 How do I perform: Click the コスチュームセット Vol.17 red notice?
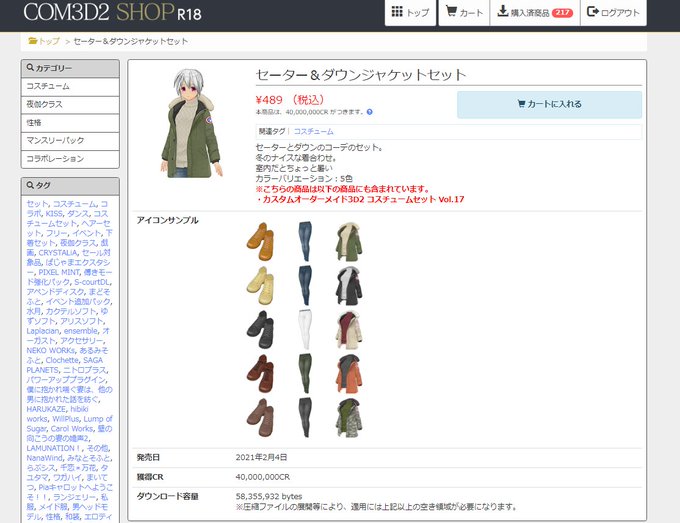click(360, 199)
